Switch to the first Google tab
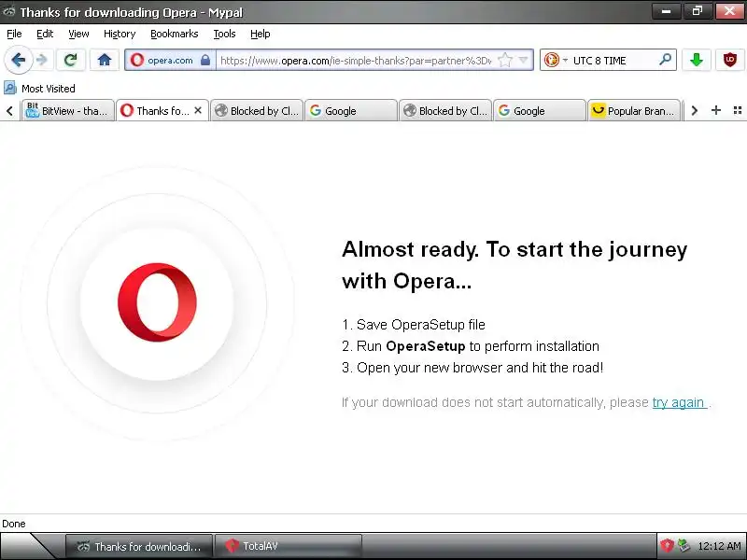The height and width of the screenshot is (560, 747). 351,110
